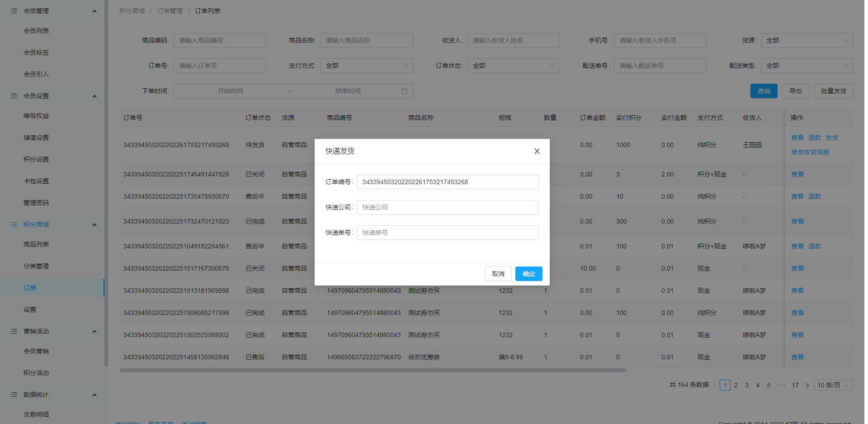Screen dimensions: 868x424
Task: Click the 批量发货 button
Action: [x=833, y=91]
